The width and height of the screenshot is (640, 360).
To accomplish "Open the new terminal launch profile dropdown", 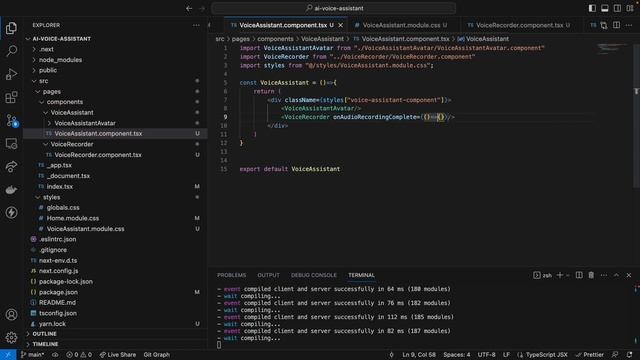I will pos(568,276).
